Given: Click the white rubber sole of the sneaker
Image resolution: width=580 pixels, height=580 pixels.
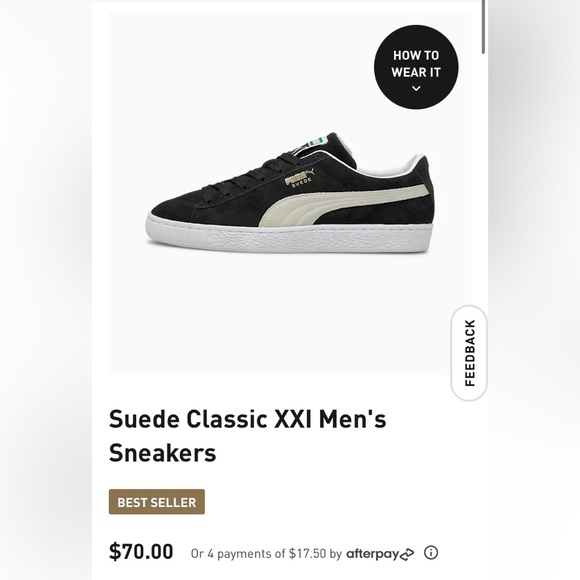Looking at the screenshot, I should click(x=289, y=239).
